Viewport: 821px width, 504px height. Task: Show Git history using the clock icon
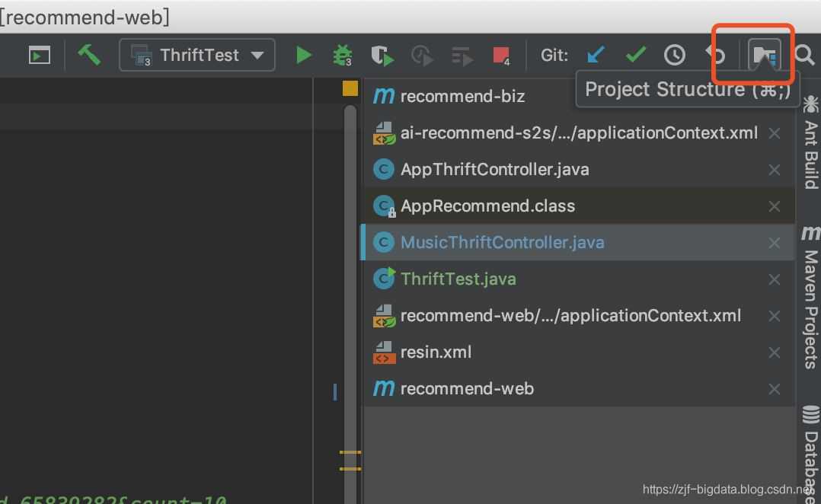click(675, 55)
